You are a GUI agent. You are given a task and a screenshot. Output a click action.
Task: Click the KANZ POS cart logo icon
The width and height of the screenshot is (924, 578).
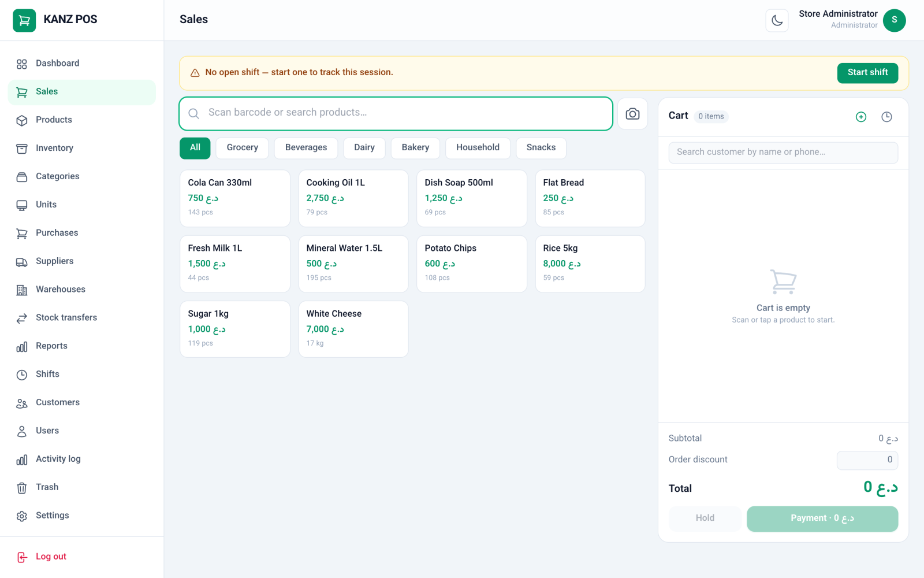tap(24, 20)
